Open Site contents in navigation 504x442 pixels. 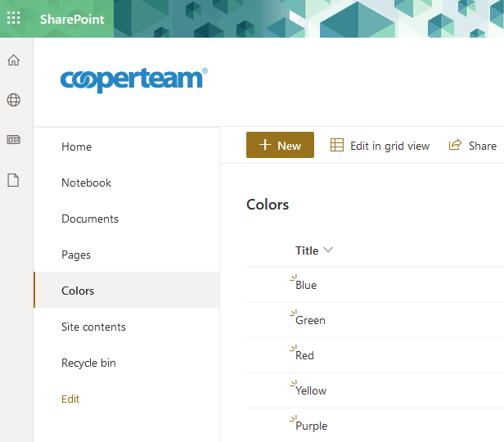[x=93, y=327]
